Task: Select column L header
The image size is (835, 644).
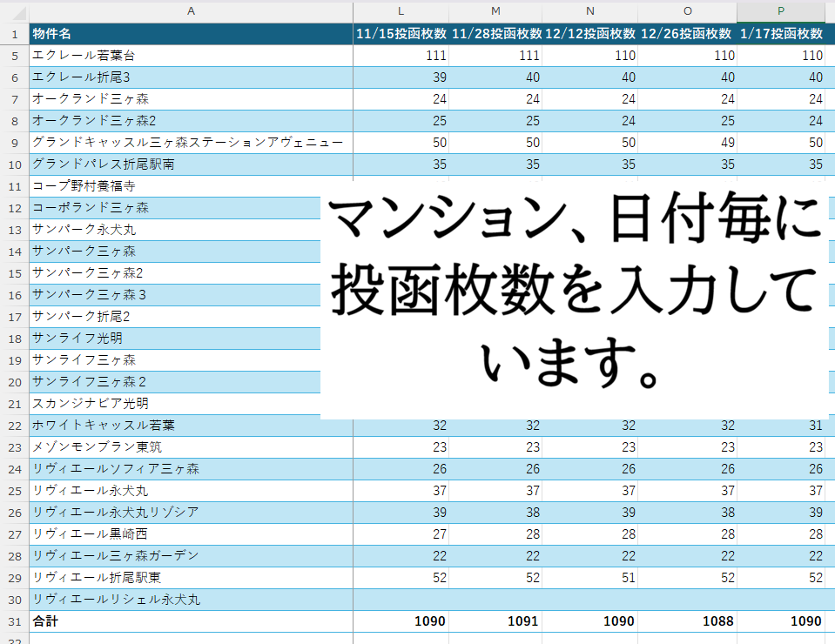Action: (401, 11)
